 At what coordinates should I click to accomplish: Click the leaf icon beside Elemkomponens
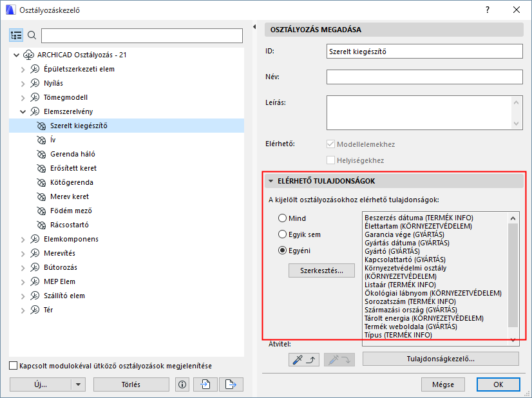pyautogui.click(x=35, y=239)
